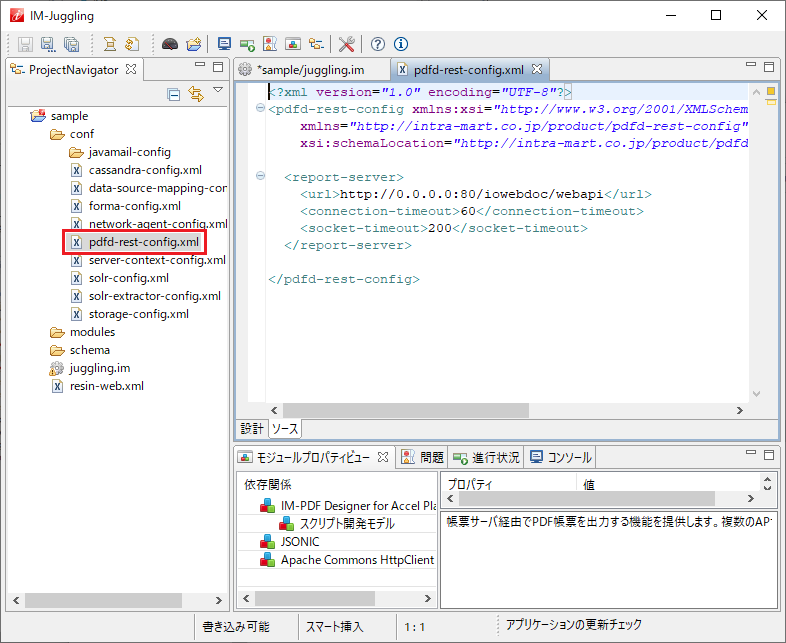Click アプリケーションの更新チェック in status bar
Viewport: 786px width, 643px height.
(x=573, y=625)
